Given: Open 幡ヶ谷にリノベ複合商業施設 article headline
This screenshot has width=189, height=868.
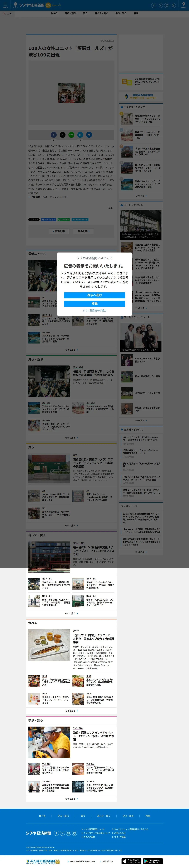Looking at the screenshot, I should pos(93,551).
